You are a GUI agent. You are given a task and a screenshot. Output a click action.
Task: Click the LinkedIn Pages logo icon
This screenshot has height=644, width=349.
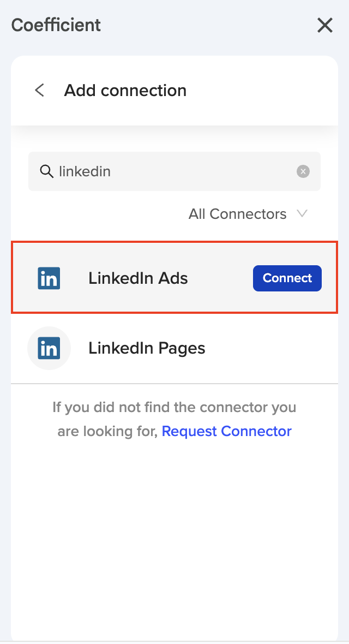[x=49, y=348]
